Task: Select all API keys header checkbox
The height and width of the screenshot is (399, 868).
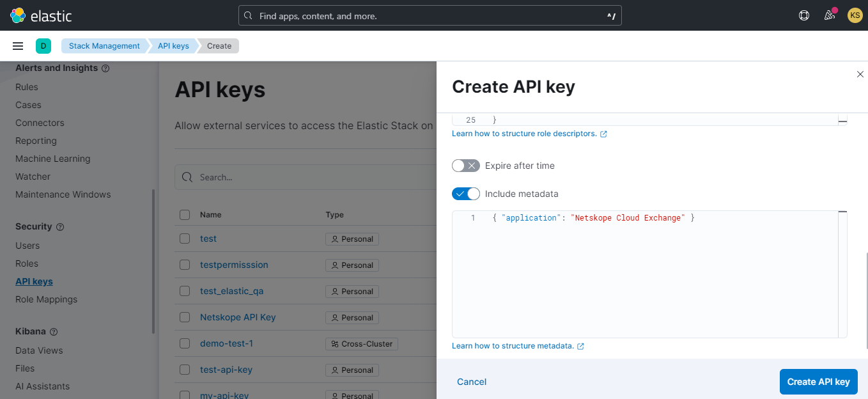Action: click(185, 215)
